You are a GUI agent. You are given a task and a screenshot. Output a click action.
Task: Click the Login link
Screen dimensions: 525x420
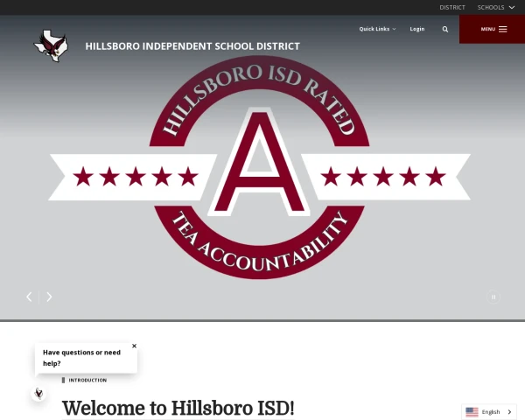tap(417, 29)
